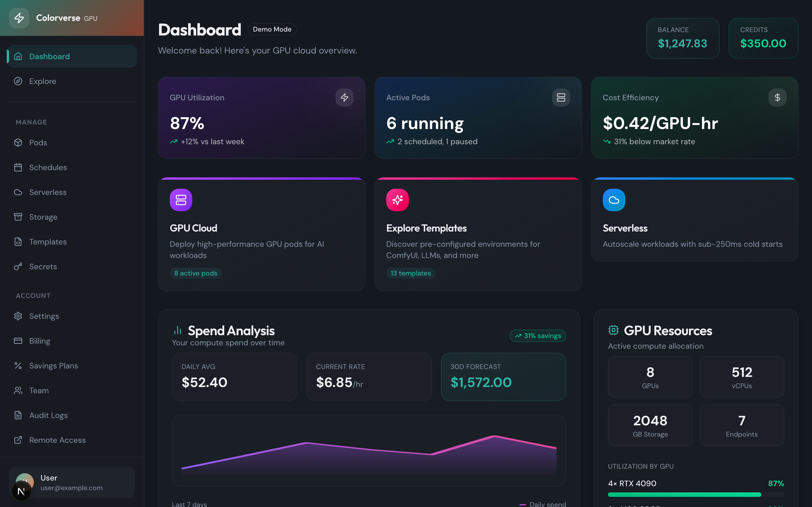Click the Colorverse lightning logo

(x=19, y=18)
